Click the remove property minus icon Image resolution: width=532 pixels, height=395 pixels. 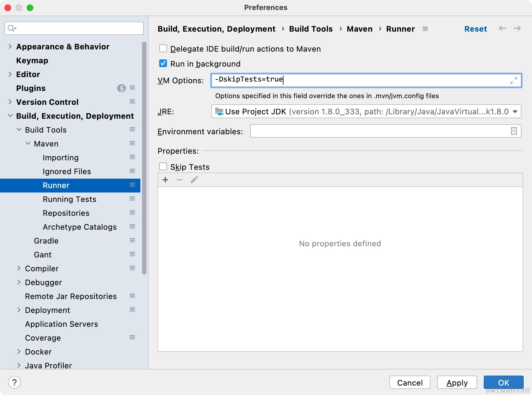tap(180, 180)
